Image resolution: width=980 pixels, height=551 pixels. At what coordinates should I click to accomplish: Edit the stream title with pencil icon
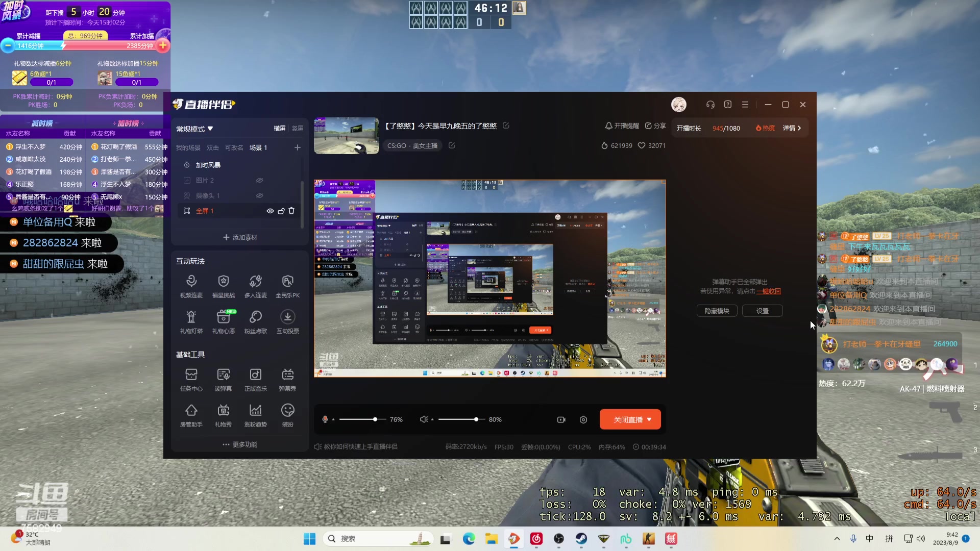pos(506,126)
